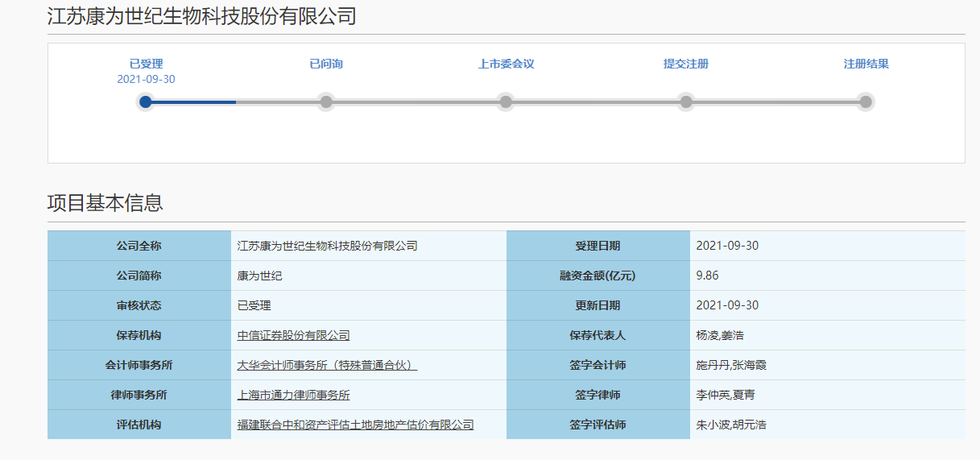980x460 pixels.
Task: Click the signing lawyers 李仲英,夏青
Action: pos(726,395)
